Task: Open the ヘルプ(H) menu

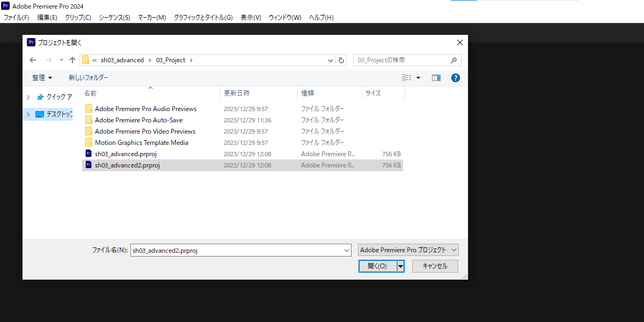Action: click(321, 17)
